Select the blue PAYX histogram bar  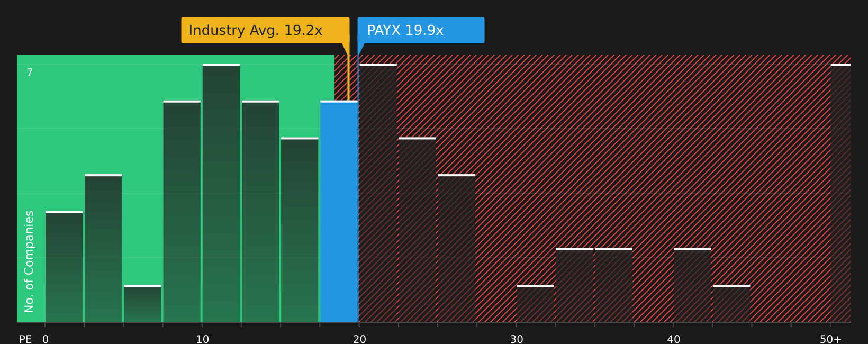[339, 211]
